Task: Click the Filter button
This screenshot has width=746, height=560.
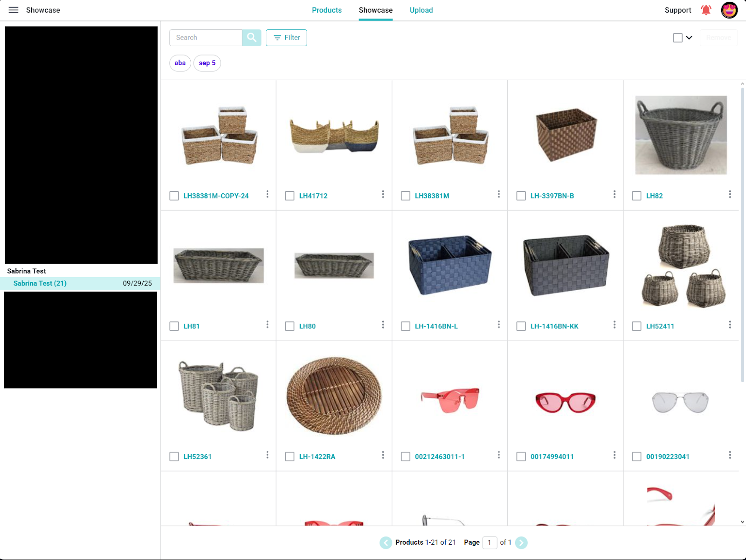Action: tap(286, 38)
